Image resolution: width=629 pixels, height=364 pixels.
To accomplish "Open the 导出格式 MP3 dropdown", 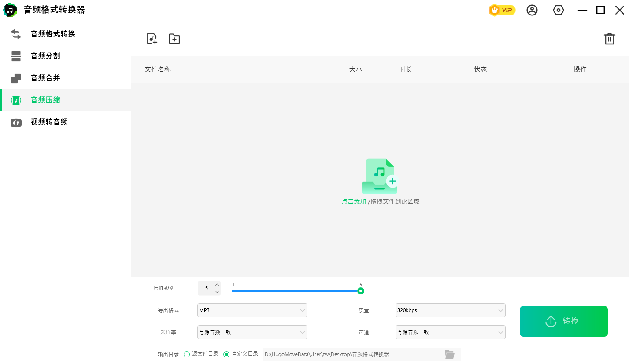I will click(x=252, y=310).
